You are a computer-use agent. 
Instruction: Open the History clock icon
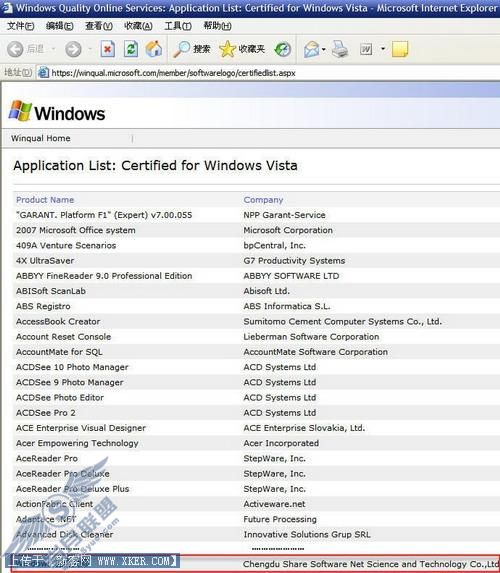(283, 49)
